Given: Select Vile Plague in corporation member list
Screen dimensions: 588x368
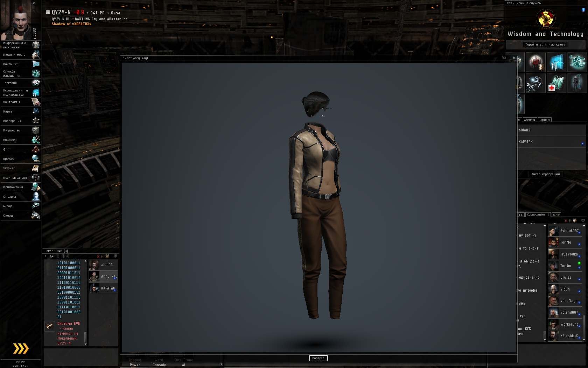Looking at the screenshot, I should 565,301.
